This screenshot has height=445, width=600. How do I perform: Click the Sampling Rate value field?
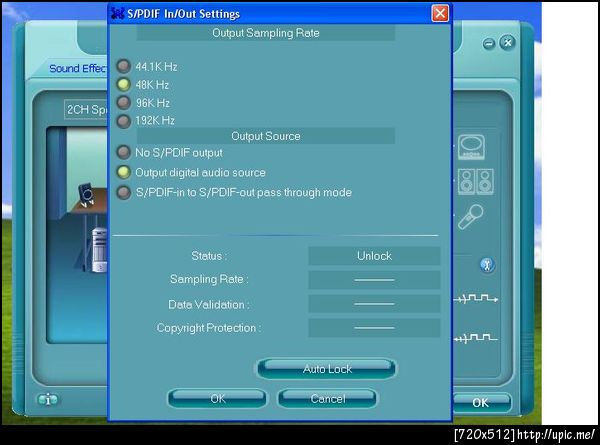pyautogui.click(x=374, y=280)
